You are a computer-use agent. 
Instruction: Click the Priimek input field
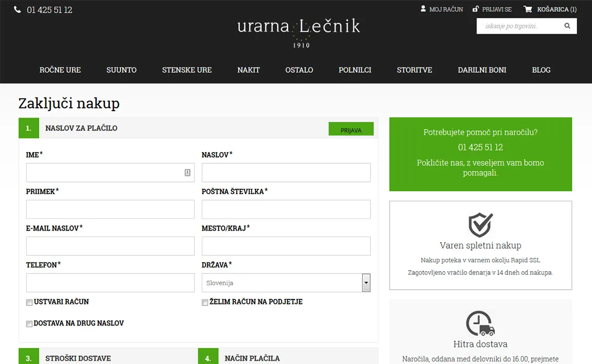(x=110, y=209)
